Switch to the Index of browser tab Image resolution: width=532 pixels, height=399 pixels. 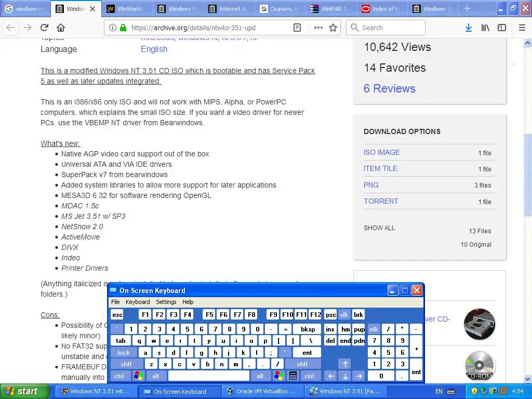381,9
